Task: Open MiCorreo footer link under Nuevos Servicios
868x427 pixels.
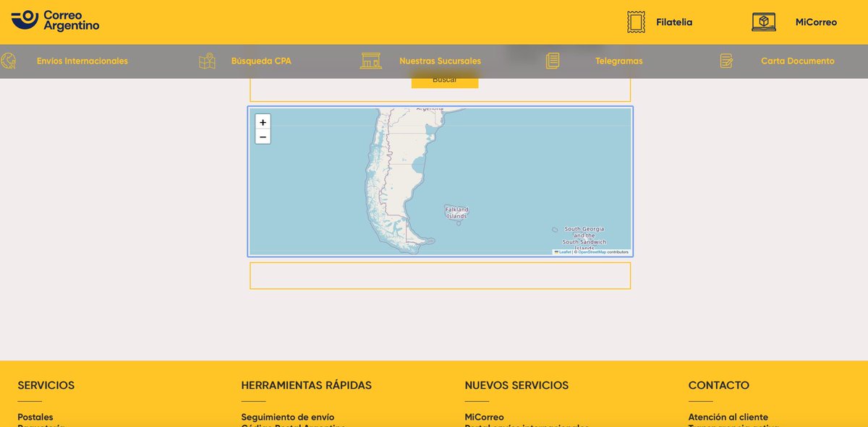Action: (x=485, y=417)
